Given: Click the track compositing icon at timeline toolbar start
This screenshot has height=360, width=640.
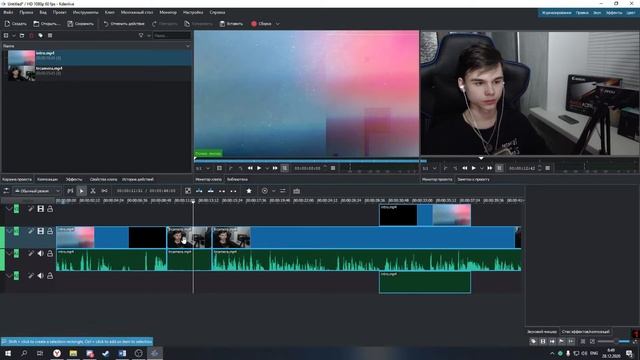Looking at the screenshot, I should point(6,191).
